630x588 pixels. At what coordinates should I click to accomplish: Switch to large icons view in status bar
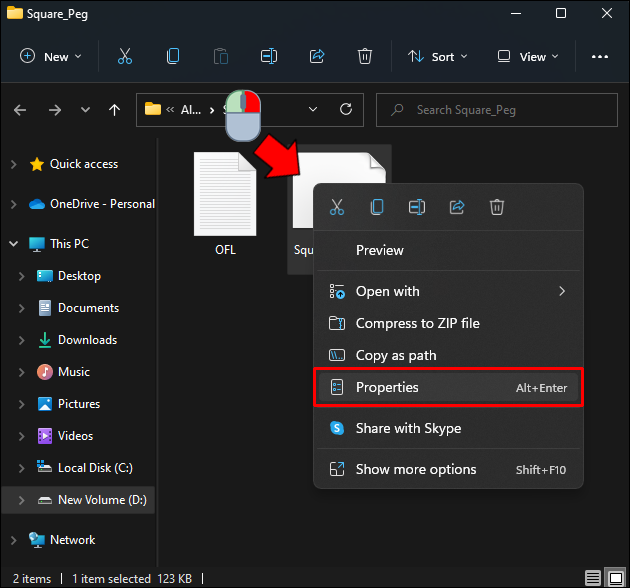coord(616,578)
